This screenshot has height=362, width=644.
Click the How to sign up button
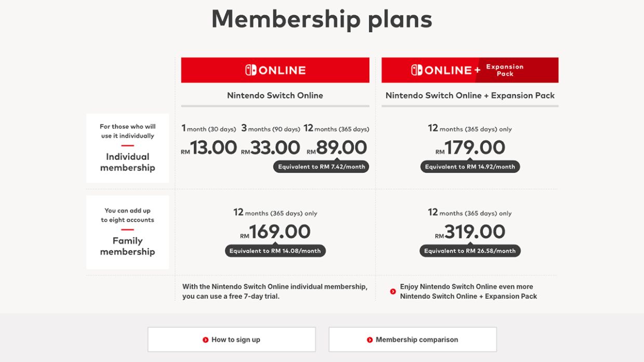[232, 339]
